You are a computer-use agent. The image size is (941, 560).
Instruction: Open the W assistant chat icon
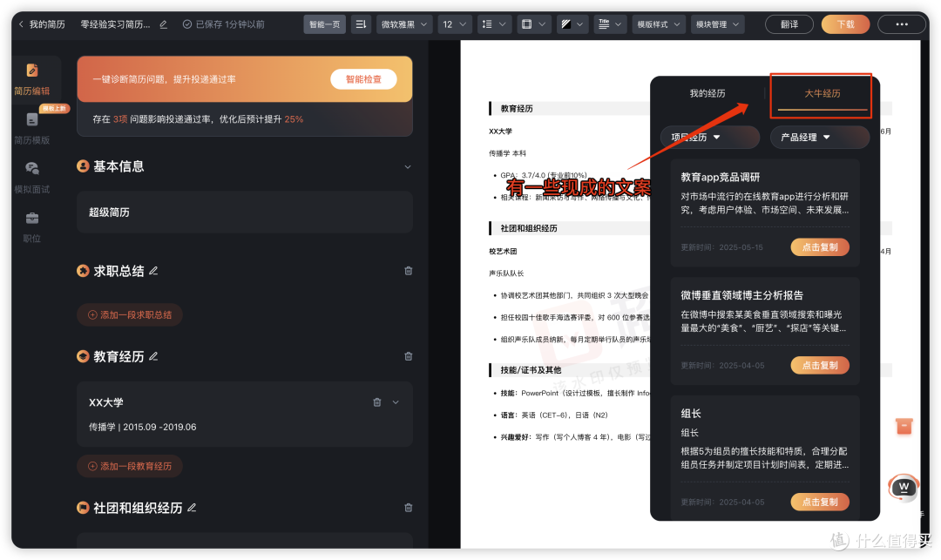904,488
